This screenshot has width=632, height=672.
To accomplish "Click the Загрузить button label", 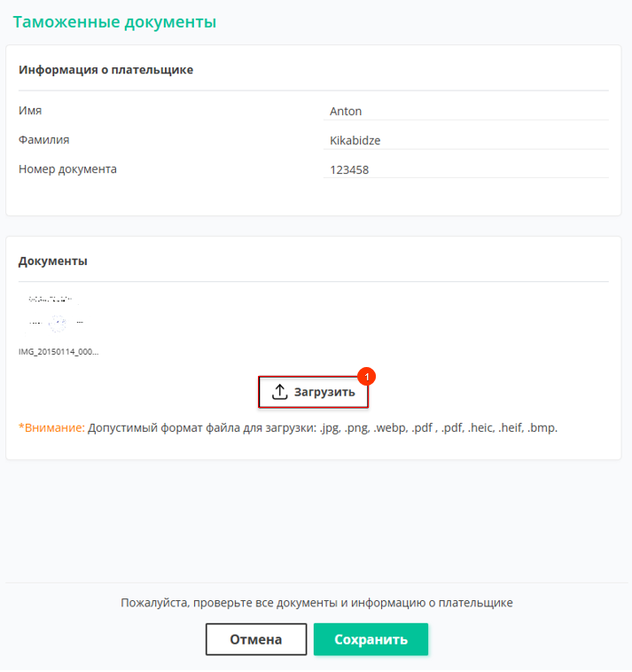I will click(324, 392).
